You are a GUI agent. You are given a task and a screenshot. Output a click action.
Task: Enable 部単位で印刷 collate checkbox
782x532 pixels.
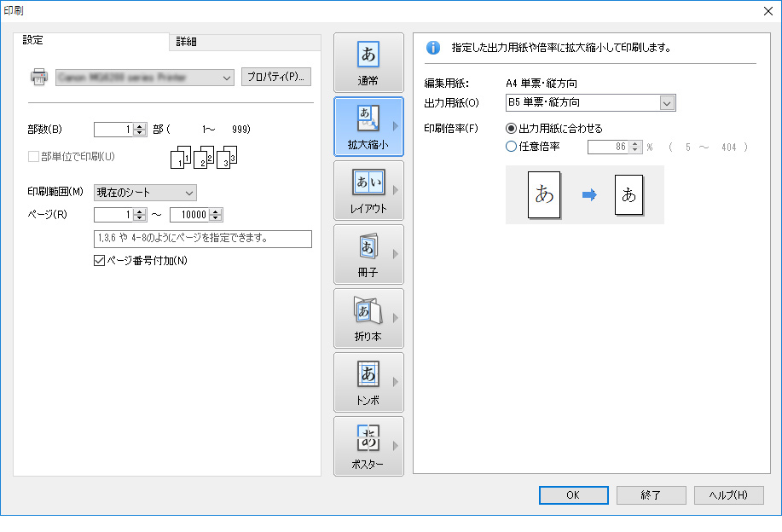[x=34, y=156]
